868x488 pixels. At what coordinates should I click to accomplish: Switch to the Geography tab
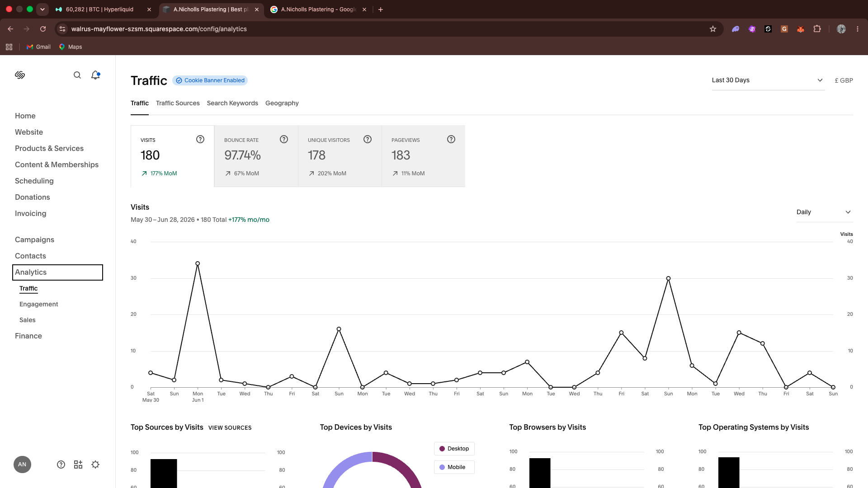click(282, 103)
